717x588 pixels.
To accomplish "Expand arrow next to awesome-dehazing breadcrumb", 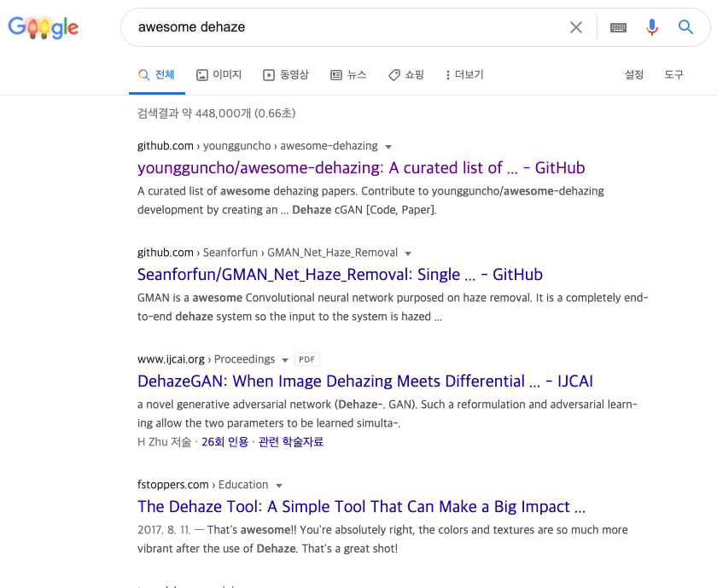I will [388, 147].
